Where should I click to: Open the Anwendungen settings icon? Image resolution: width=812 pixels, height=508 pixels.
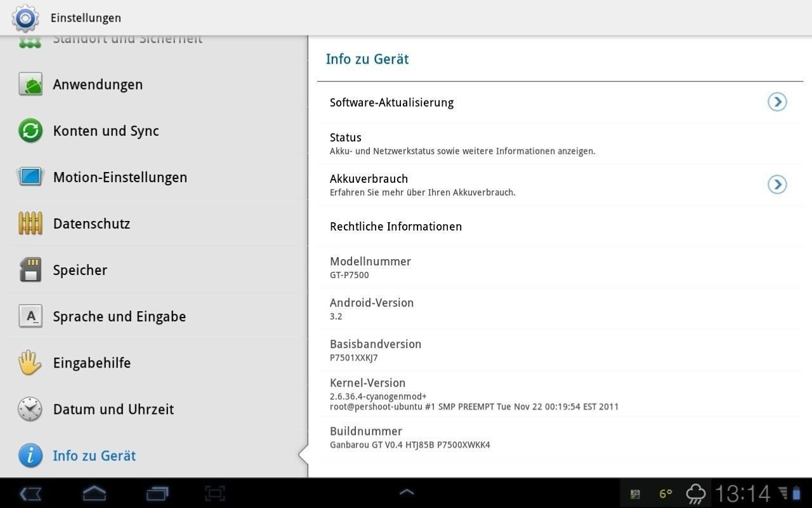tap(30, 84)
